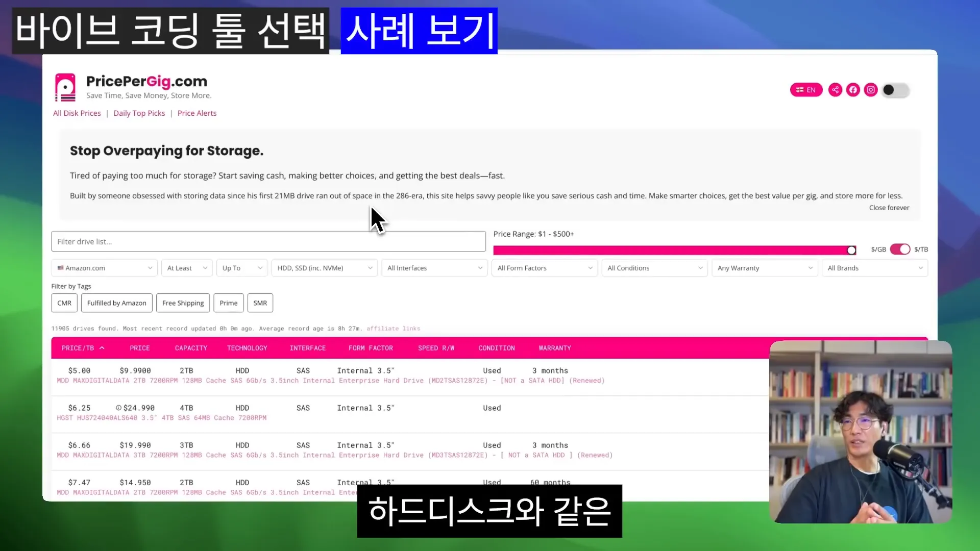Open the All Conditions dropdown
980x551 pixels.
655,268
